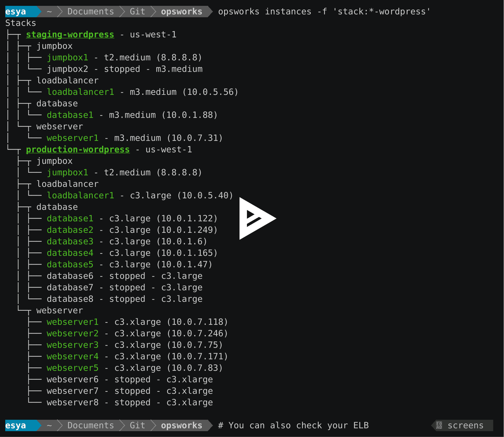Select the stopped database7 row

[125, 288]
